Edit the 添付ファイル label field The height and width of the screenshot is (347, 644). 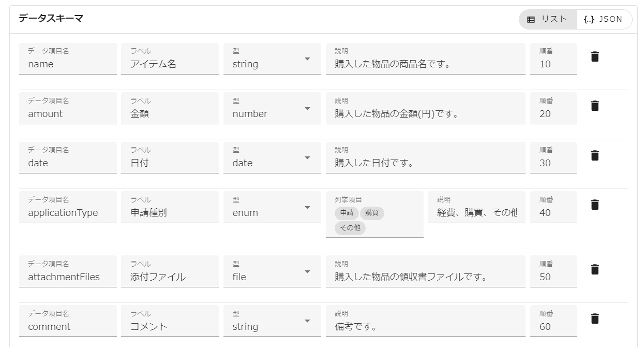[170, 277]
